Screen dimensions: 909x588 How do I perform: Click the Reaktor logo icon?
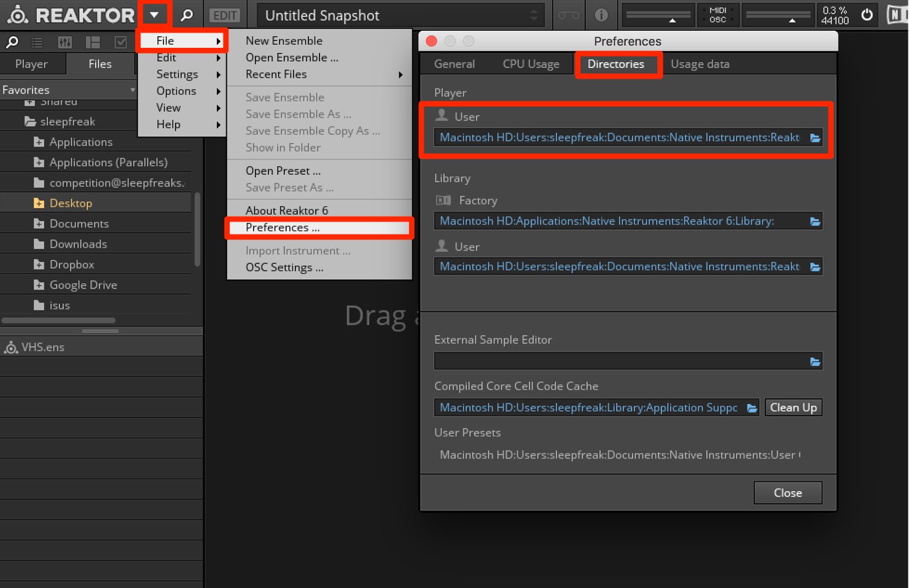17,15
